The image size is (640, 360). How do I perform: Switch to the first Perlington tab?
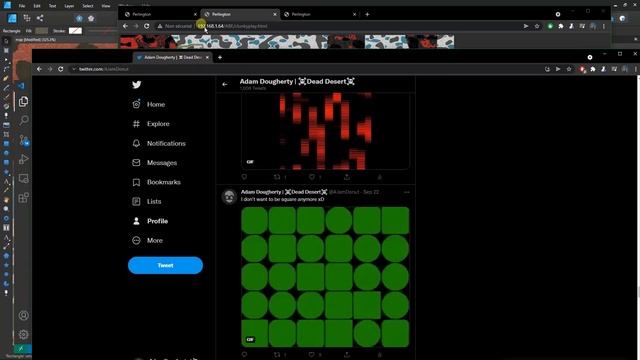coord(160,14)
